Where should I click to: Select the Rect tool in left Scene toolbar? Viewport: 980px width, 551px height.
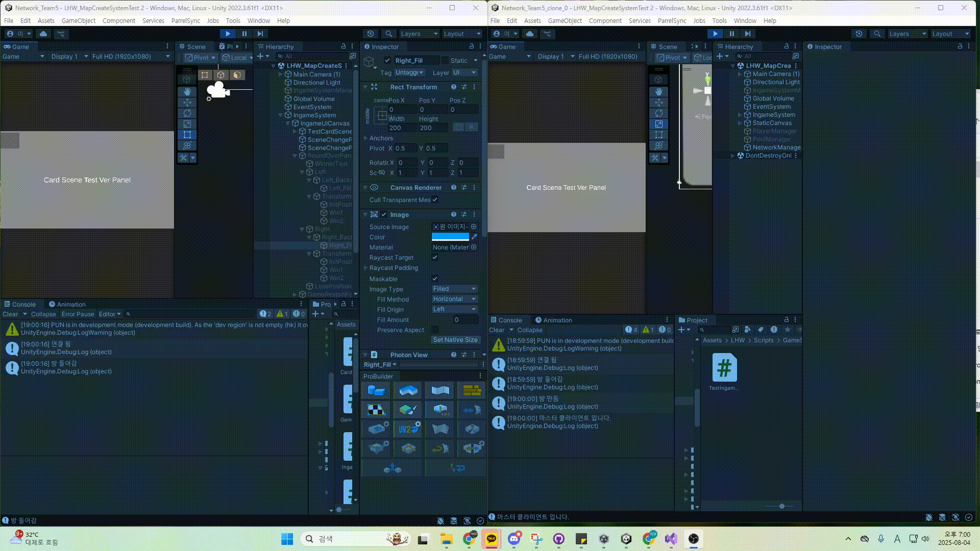pyautogui.click(x=187, y=135)
